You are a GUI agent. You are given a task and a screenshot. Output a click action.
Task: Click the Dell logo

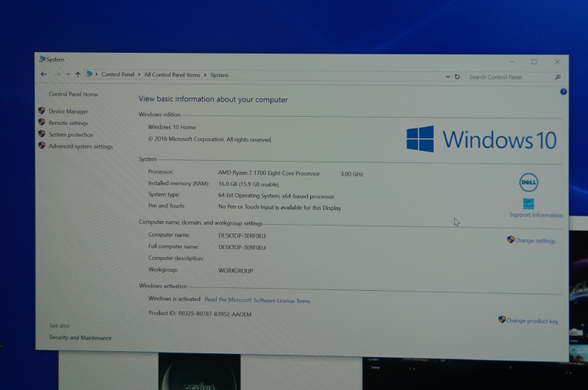(x=528, y=182)
